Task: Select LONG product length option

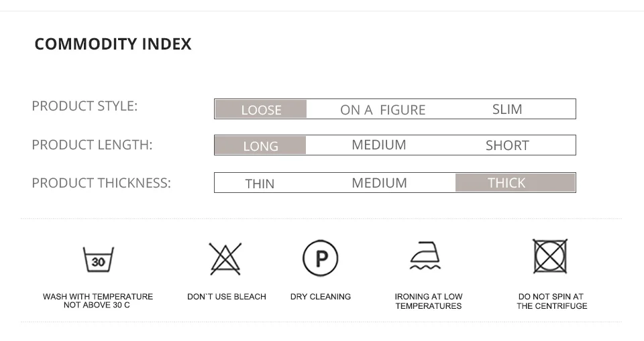Action: (260, 146)
